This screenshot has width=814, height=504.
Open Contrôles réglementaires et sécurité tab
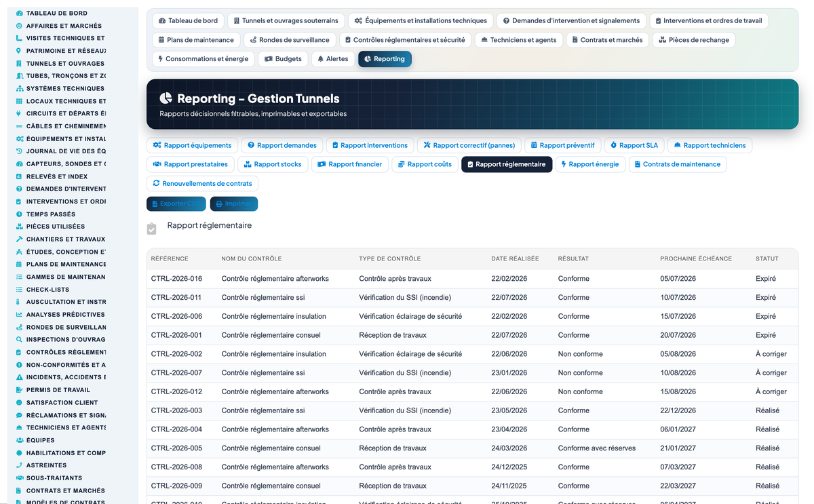[x=405, y=40]
